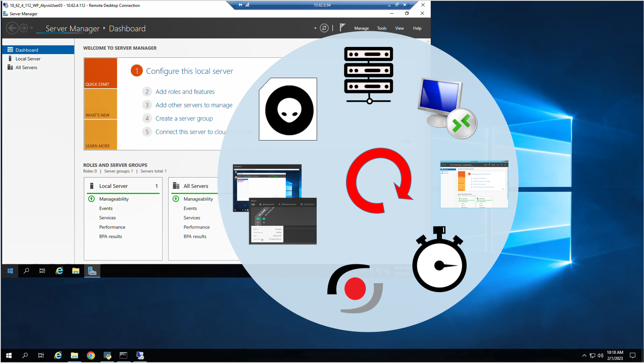Click Manageability status icon in Local Server tile
Screen dimensions: 644x363
(91, 199)
